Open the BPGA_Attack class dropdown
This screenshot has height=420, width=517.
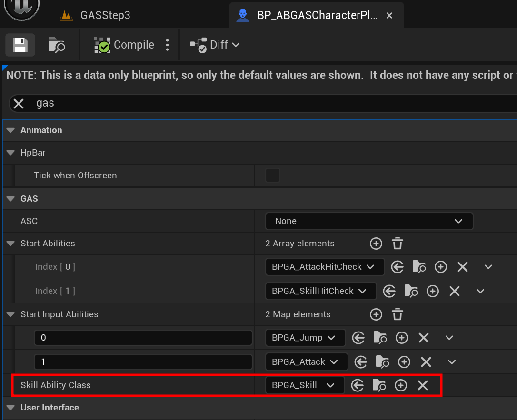coord(306,362)
